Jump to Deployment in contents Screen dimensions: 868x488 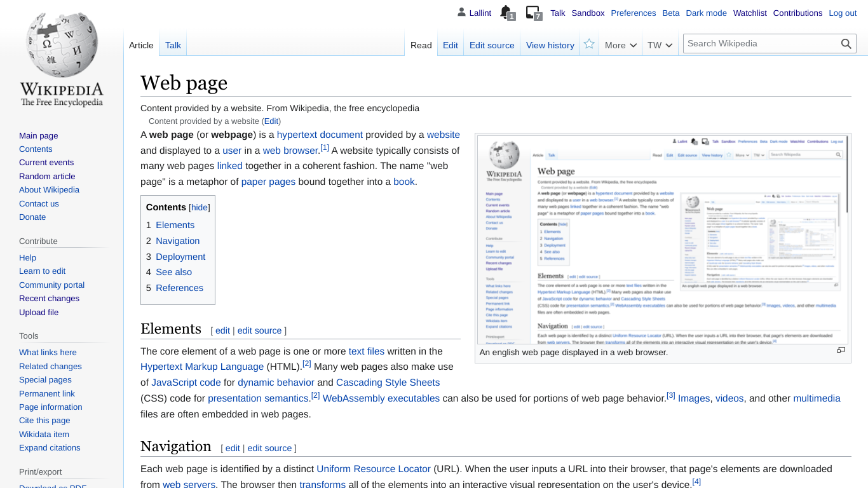(180, 257)
